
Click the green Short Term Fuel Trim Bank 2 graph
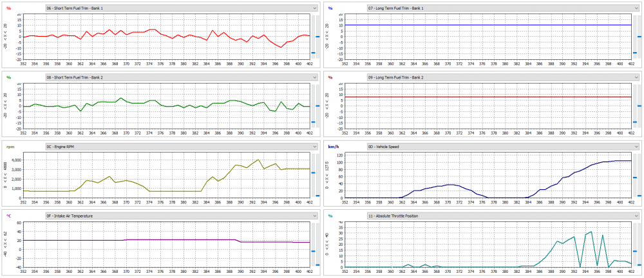pyautogui.click(x=166, y=106)
